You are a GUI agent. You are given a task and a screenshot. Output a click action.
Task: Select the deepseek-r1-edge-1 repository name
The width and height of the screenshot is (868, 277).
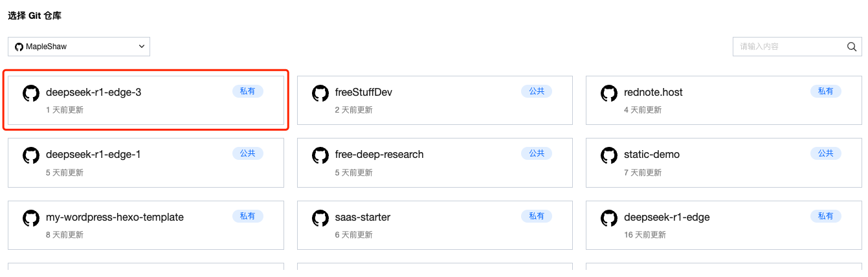pos(93,155)
